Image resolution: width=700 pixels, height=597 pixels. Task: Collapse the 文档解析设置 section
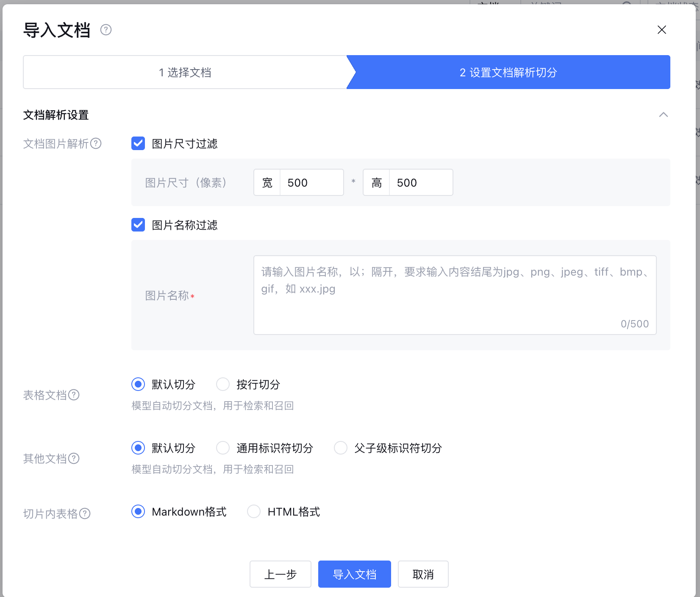[664, 114]
